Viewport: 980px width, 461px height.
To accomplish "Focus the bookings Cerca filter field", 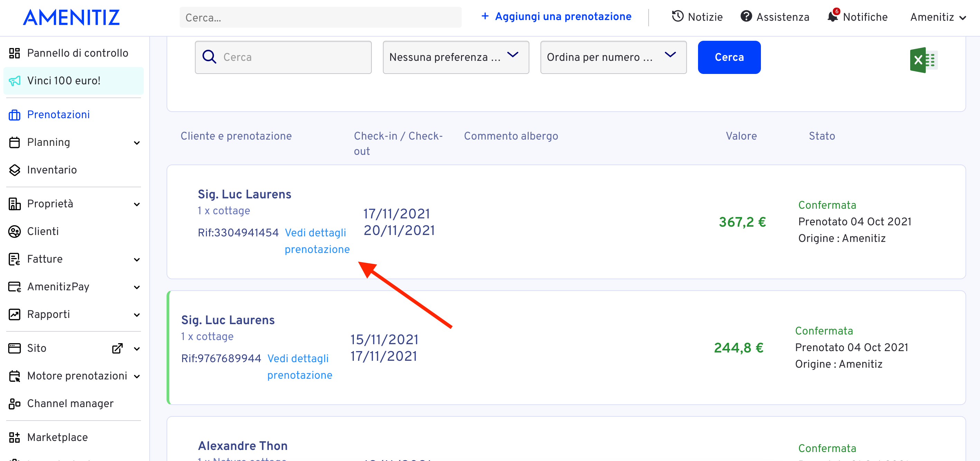I will point(283,57).
